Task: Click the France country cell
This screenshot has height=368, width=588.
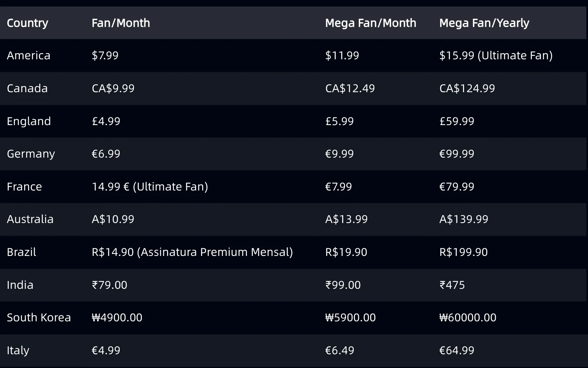Action: 24,187
